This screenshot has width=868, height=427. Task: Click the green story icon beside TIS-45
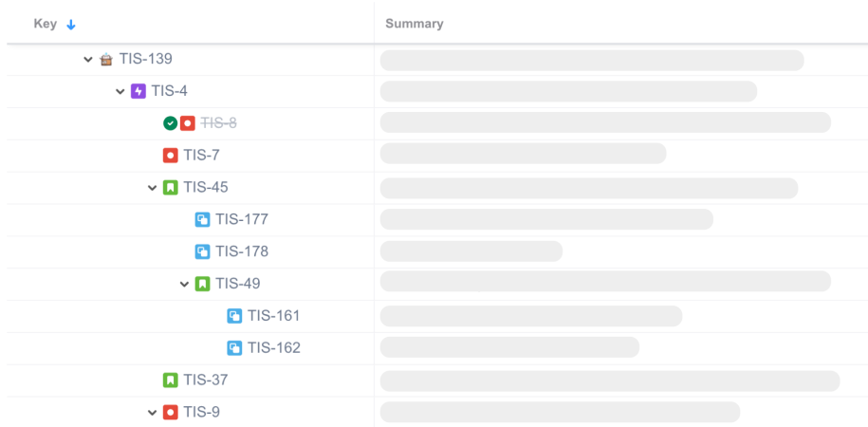(170, 188)
